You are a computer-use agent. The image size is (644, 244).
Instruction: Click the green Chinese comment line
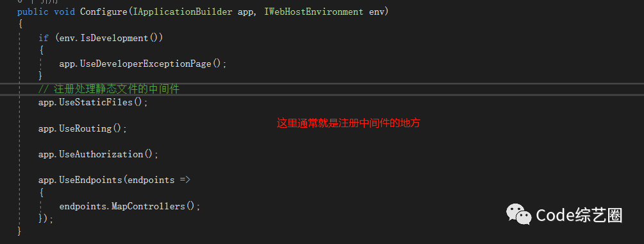coord(109,89)
